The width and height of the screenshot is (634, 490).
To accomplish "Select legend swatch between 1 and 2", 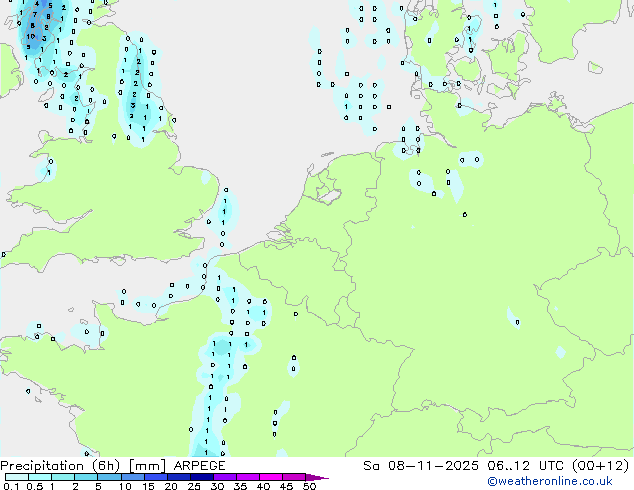I will pyautogui.click(x=63, y=477).
